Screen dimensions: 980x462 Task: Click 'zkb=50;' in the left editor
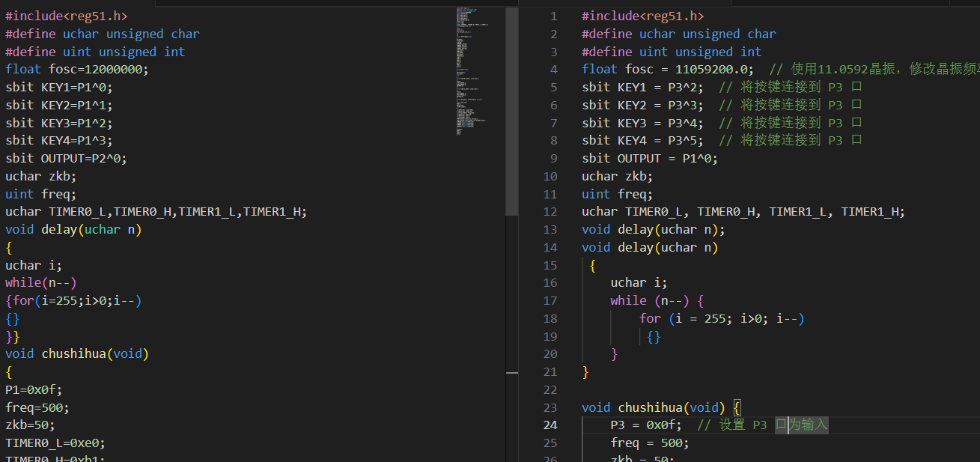tap(30, 425)
